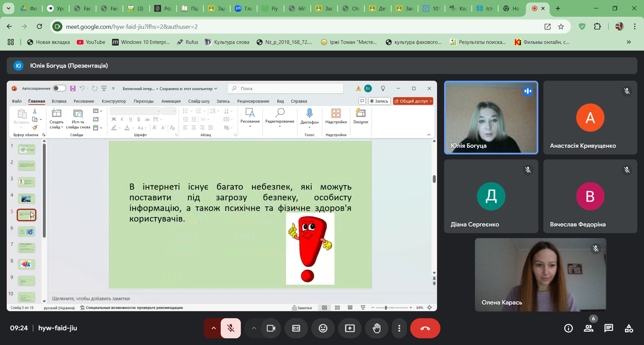Show the participants list
644x345 pixels.
tap(589, 328)
